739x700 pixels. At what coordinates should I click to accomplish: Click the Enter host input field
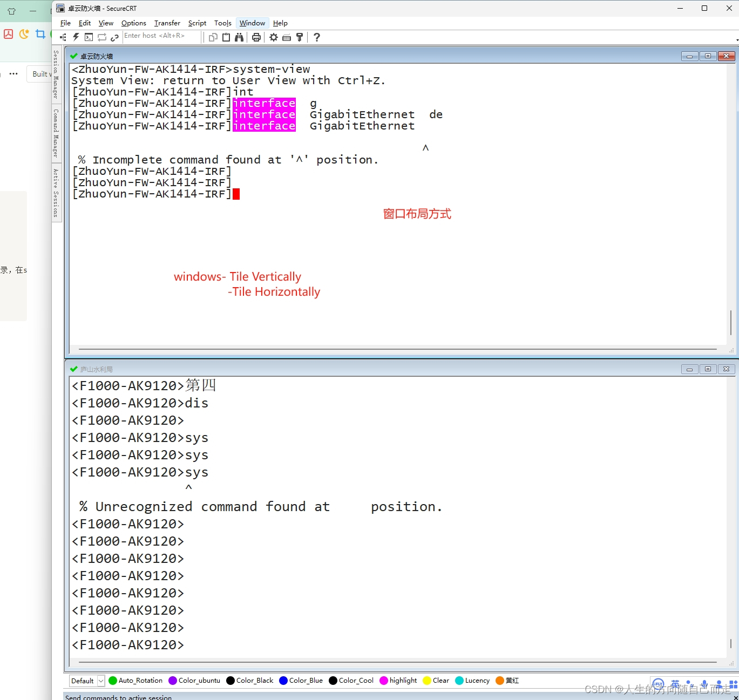162,36
